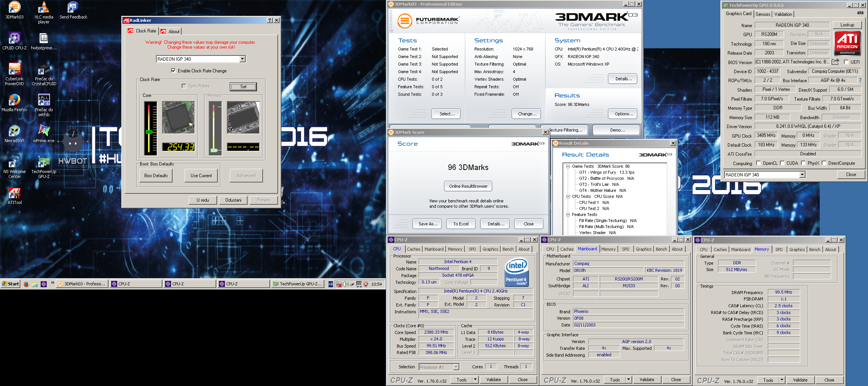Click the GPU-Z screenshot camera icon
The image size is (868, 386).
click(860, 13)
